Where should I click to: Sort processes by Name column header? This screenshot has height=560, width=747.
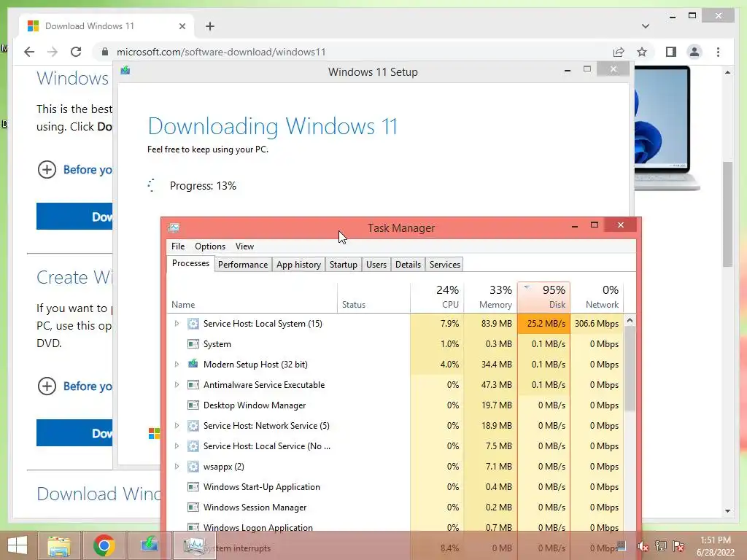(252, 297)
